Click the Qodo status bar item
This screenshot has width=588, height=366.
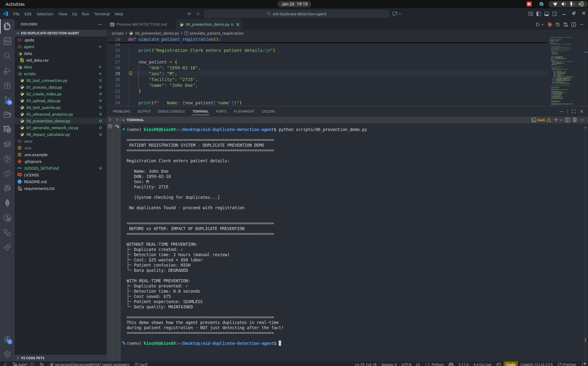click(x=510, y=364)
